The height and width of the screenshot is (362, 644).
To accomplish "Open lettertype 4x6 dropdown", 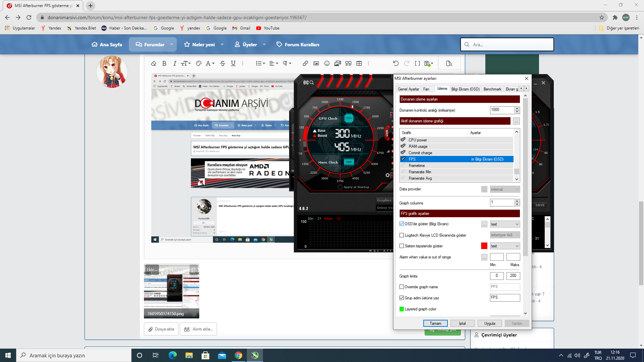I will click(x=505, y=235).
